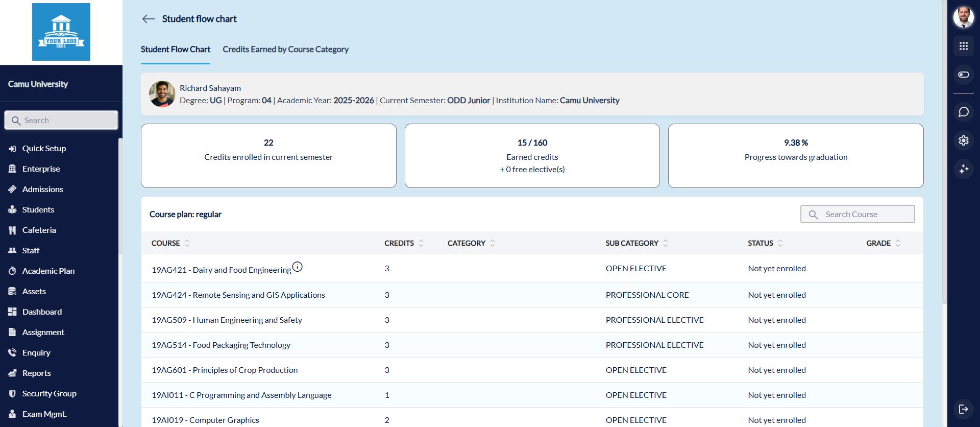Click the AI sparkle icon

[x=963, y=169]
